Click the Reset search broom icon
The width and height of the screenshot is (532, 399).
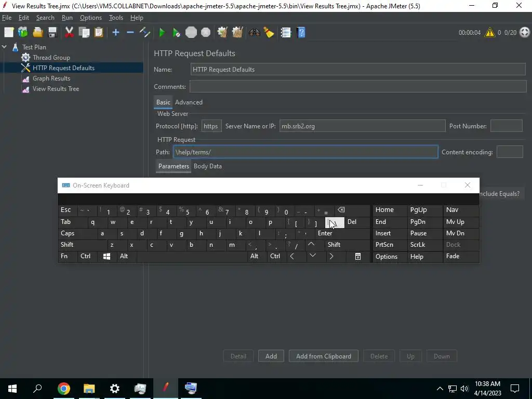tap(269, 33)
